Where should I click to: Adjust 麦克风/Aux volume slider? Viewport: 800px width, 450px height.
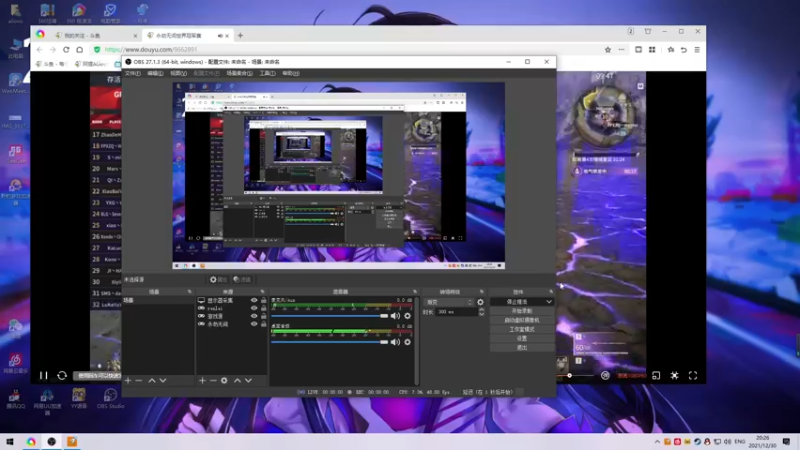pos(330,316)
